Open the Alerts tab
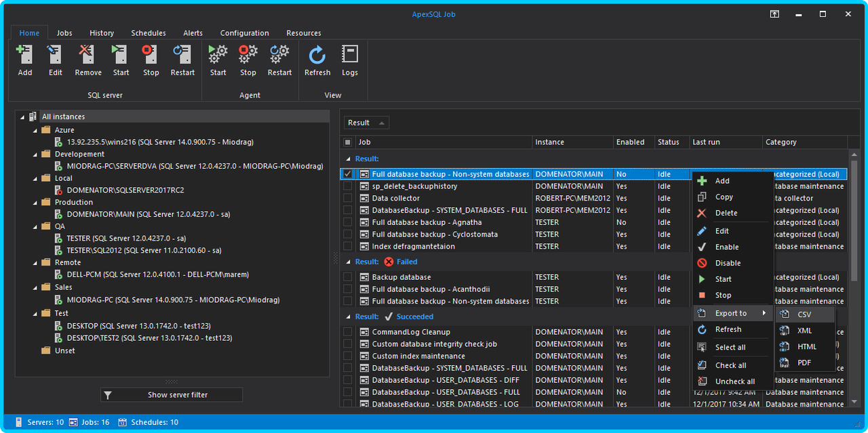The height and width of the screenshot is (433, 868). pyautogui.click(x=193, y=33)
